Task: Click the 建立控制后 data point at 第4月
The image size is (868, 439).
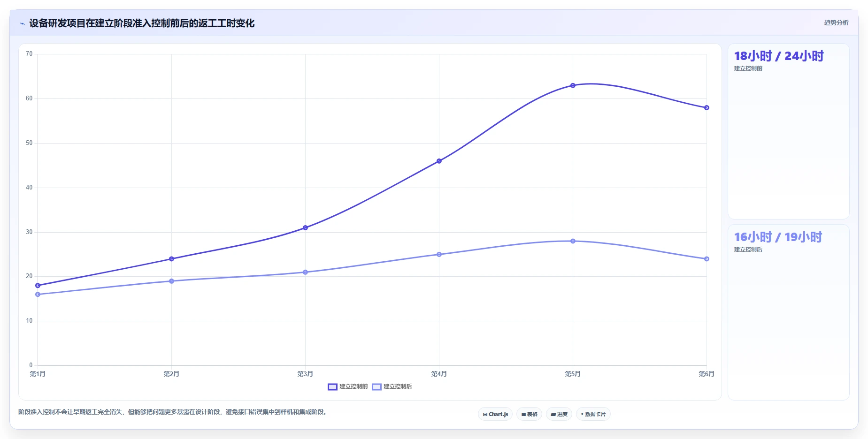Action: 439,255
